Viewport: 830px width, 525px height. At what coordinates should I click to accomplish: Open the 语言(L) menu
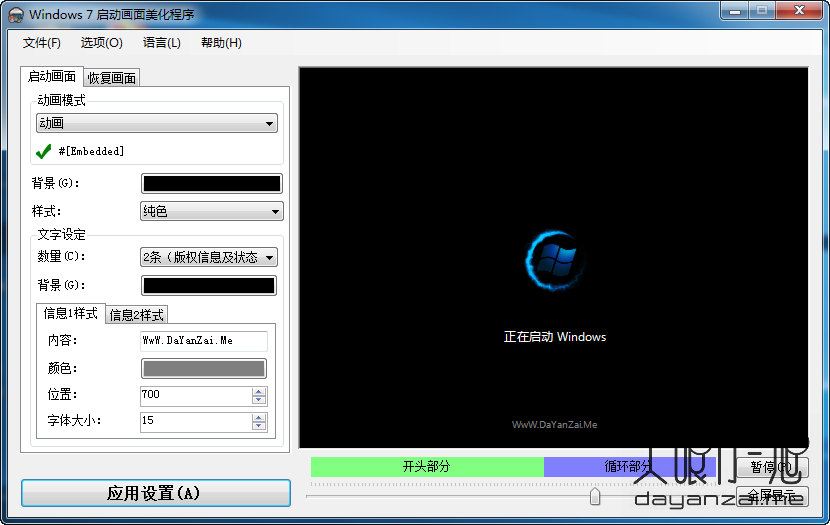(x=162, y=43)
